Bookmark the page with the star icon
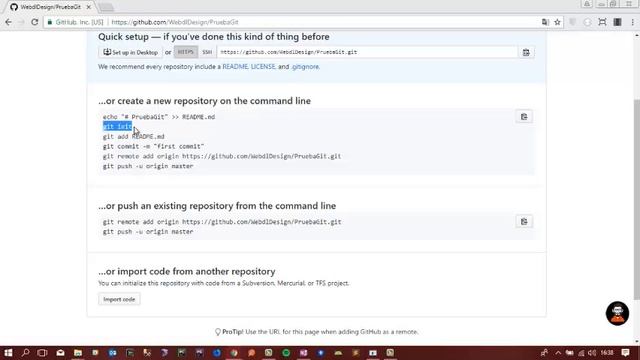Viewport: 640px width, 360px height. click(x=557, y=22)
